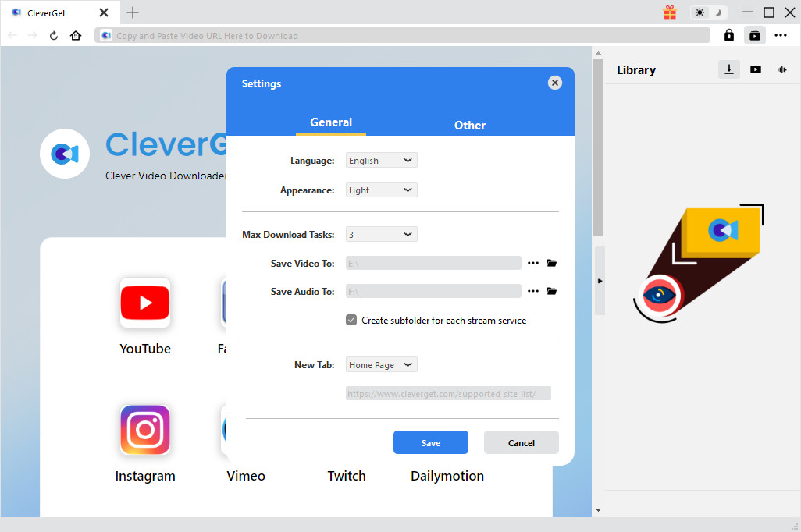Screen dimensions: 801x532
Task: Click the lock icon near address bar
Action: click(728, 35)
